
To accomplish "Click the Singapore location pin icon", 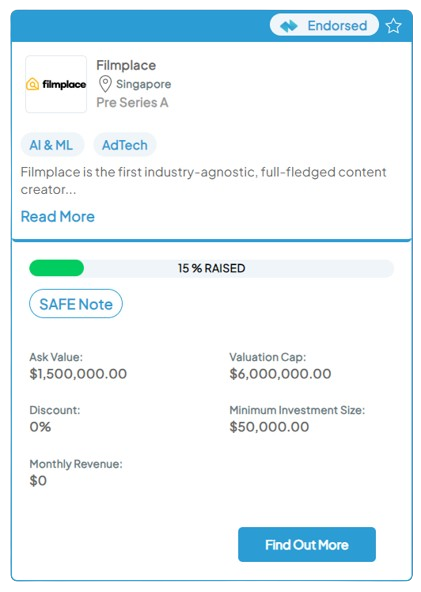I will coord(105,84).
